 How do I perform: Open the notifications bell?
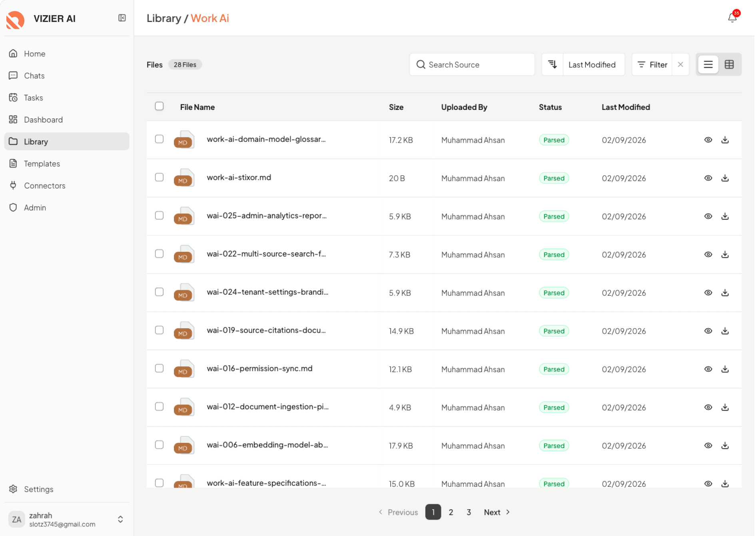point(732,18)
